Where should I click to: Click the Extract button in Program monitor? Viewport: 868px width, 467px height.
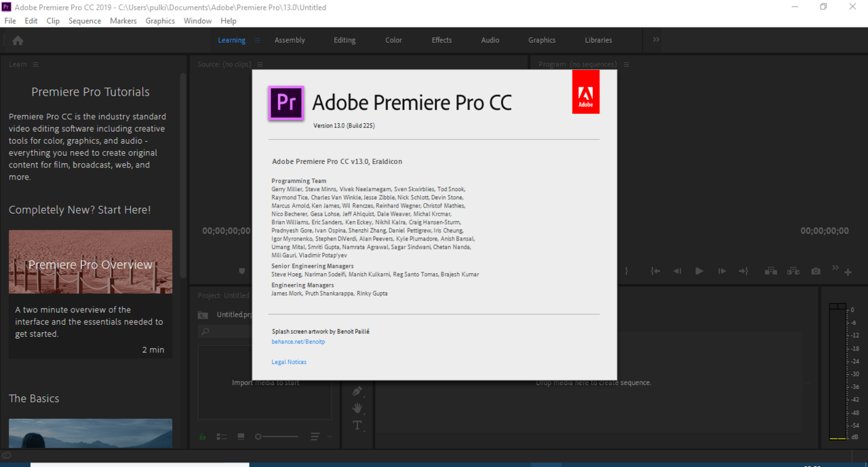[x=793, y=271]
